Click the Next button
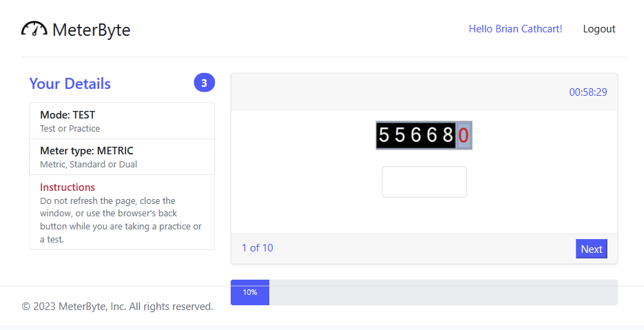 tap(592, 249)
